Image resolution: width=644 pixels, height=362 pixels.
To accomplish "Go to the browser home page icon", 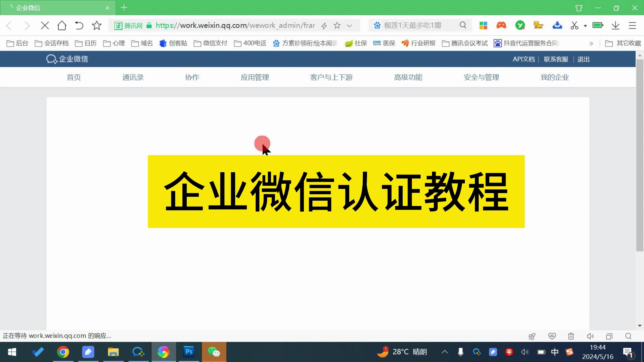I will point(62,25).
